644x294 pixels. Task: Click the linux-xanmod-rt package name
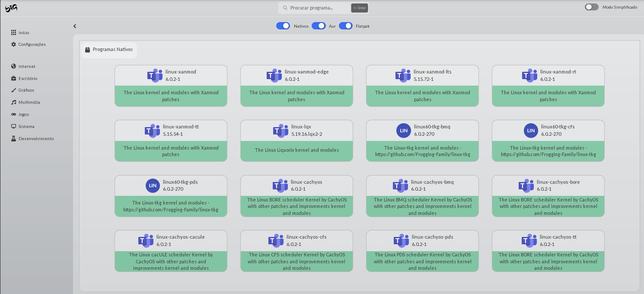tap(558, 72)
